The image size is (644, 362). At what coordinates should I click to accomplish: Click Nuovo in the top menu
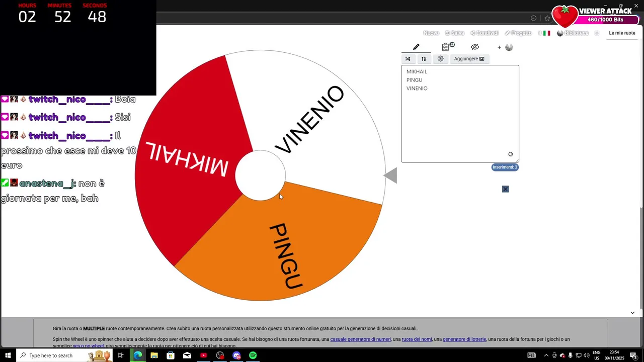431,33
